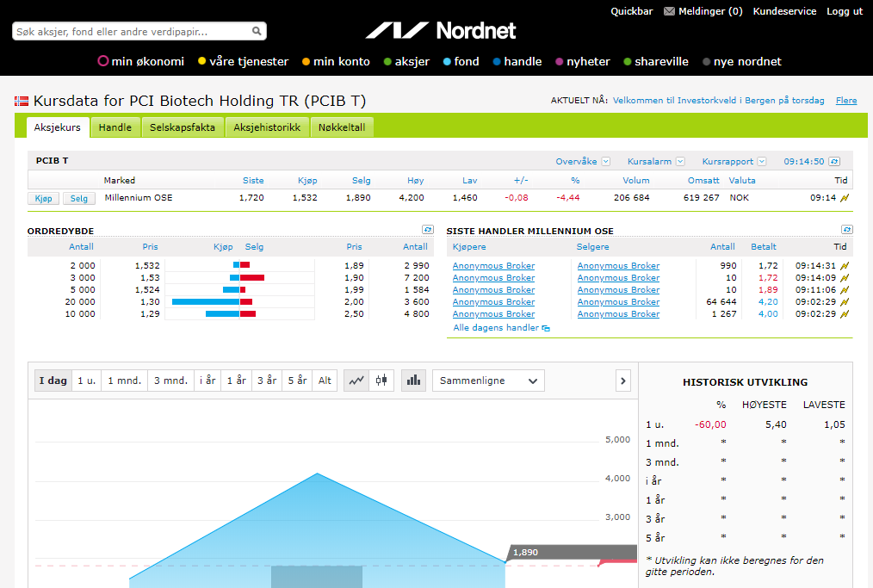Open the min konto menu

(x=341, y=61)
